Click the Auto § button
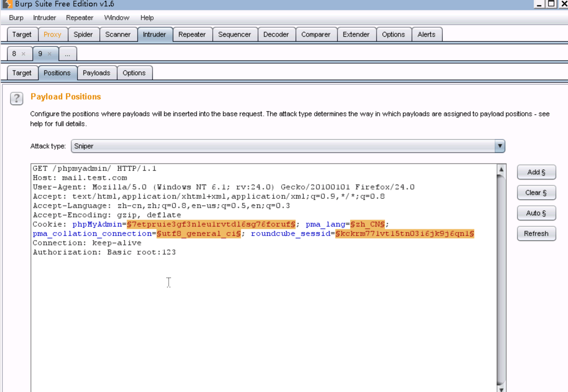The width and height of the screenshot is (568, 392). [x=536, y=213]
